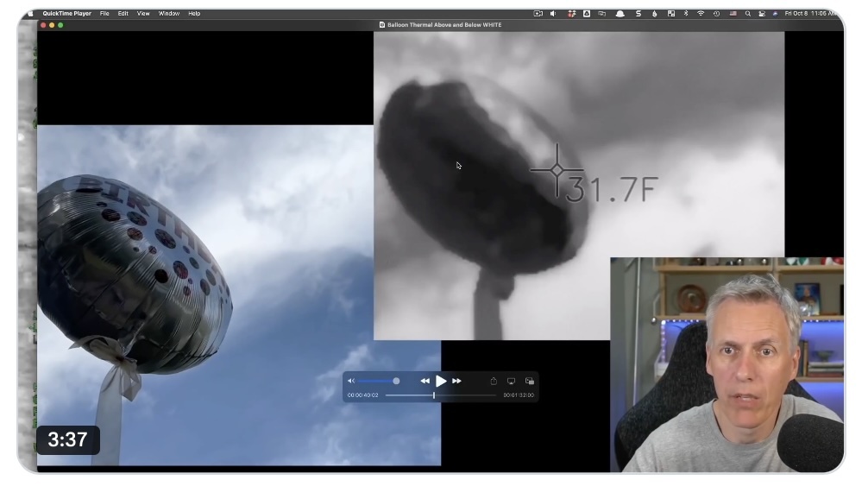This screenshot has height=499, width=868.
Task: Click the rewind button in player controls
Action: 425,381
